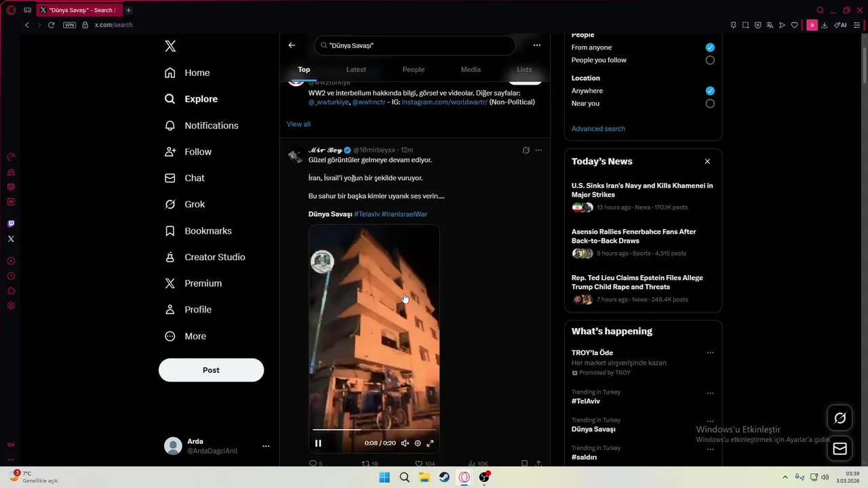Select the From anyone radio button
The width and height of the screenshot is (868, 488).
tap(710, 47)
